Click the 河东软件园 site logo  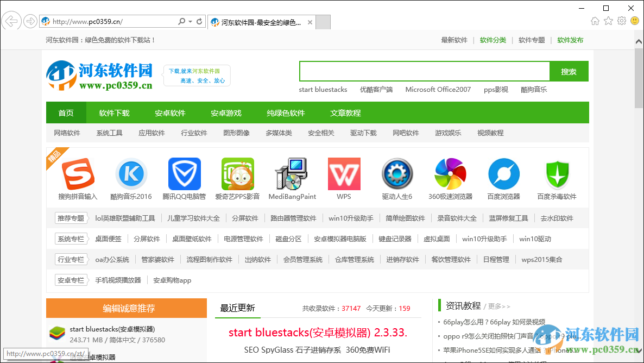pyautogui.click(x=99, y=75)
